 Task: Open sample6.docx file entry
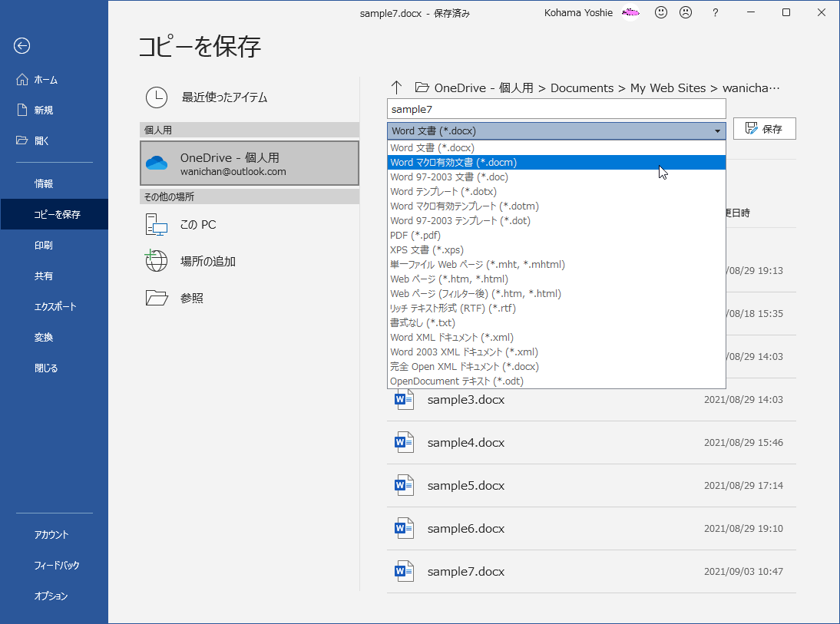point(591,529)
